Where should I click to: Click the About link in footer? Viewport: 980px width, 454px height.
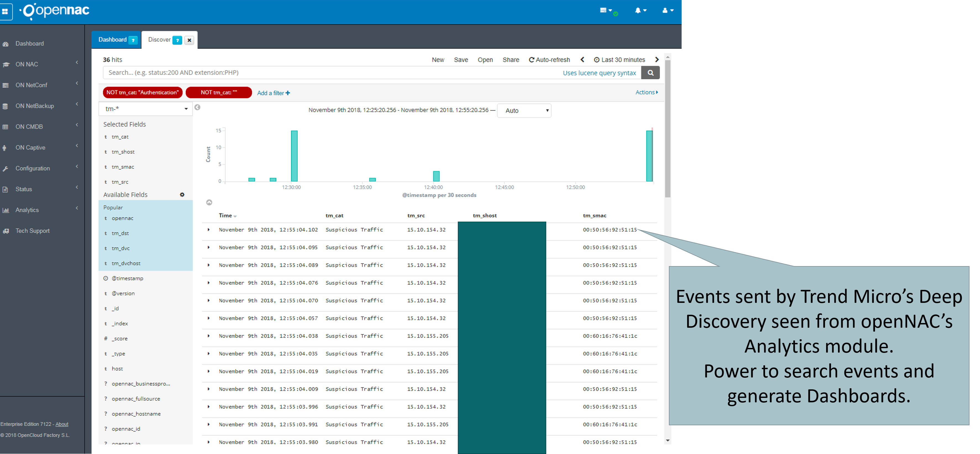point(62,424)
